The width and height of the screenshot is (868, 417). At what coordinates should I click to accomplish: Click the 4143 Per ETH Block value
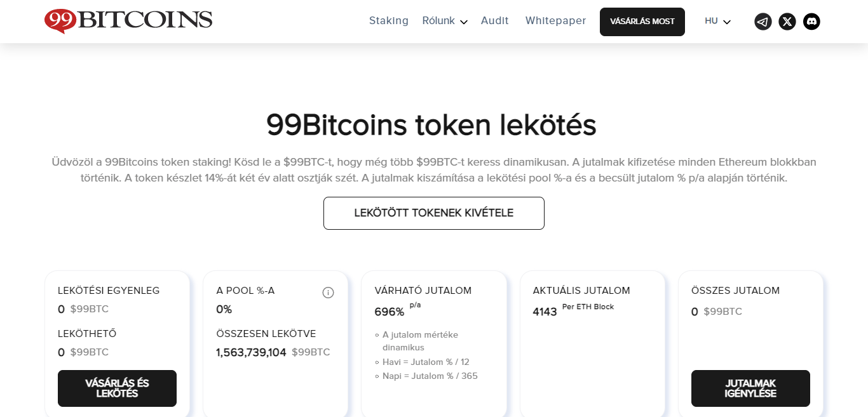(545, 312)
